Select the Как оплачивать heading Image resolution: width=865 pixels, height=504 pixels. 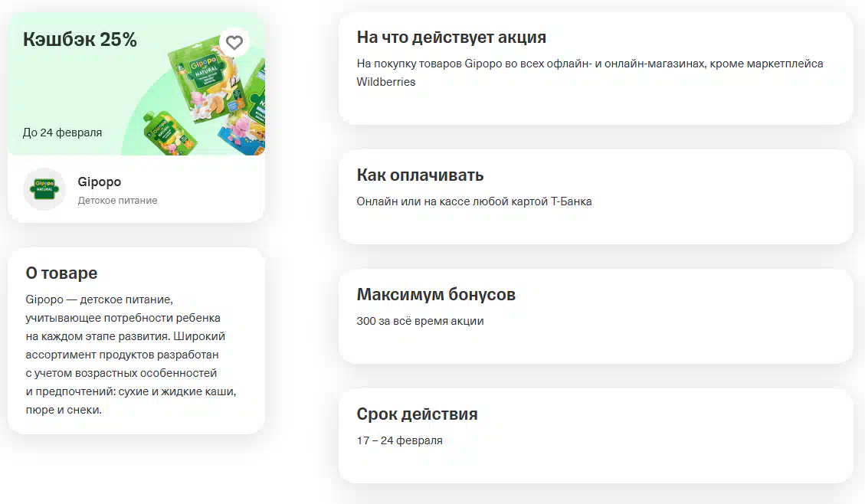[420, 175]
